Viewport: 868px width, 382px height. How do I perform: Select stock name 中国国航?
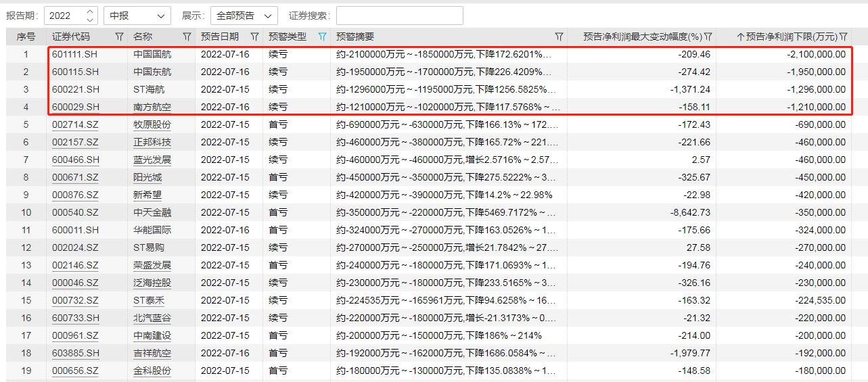152,54
